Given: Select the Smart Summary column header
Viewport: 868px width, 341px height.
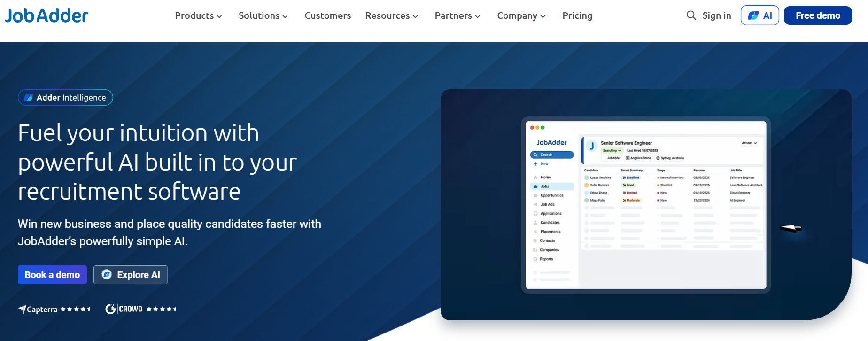Looking at the screenshot, I should coord(631,170).
